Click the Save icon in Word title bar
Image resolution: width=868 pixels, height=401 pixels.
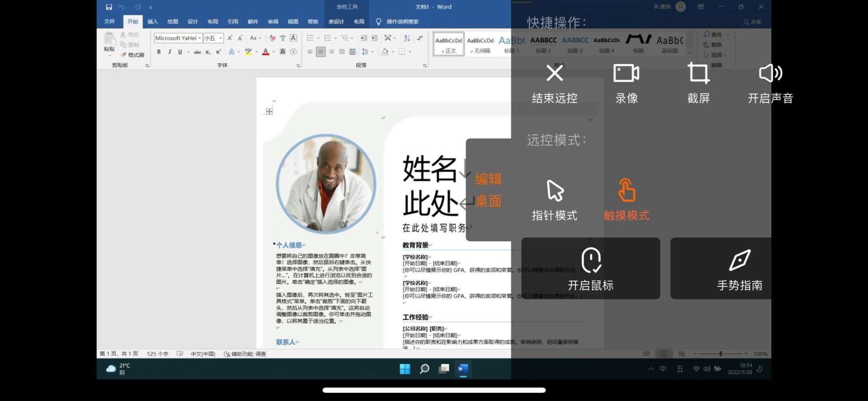tap(109, 7)
